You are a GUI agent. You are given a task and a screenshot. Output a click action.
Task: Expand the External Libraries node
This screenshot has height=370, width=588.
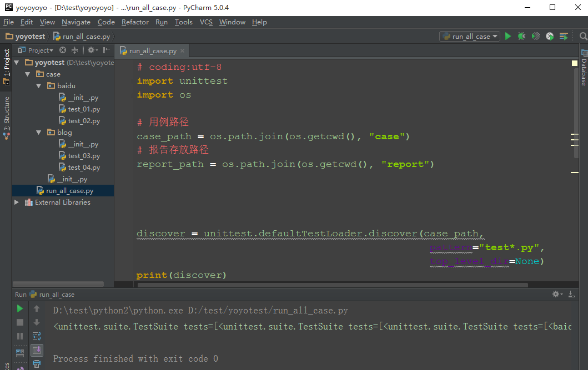(x=17, y=202)
